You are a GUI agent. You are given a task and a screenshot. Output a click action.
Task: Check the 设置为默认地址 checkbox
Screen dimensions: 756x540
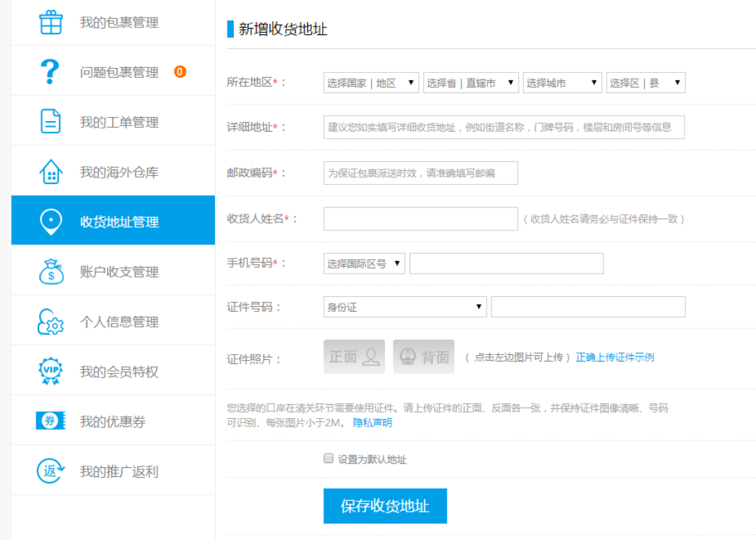pos(328,459)
